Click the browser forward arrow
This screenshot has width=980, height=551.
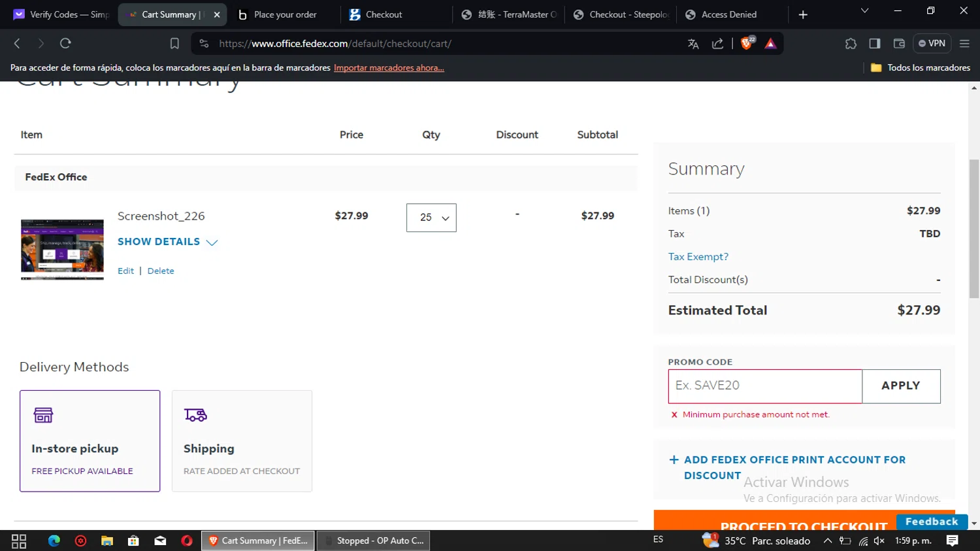click(x=41, y=43)
